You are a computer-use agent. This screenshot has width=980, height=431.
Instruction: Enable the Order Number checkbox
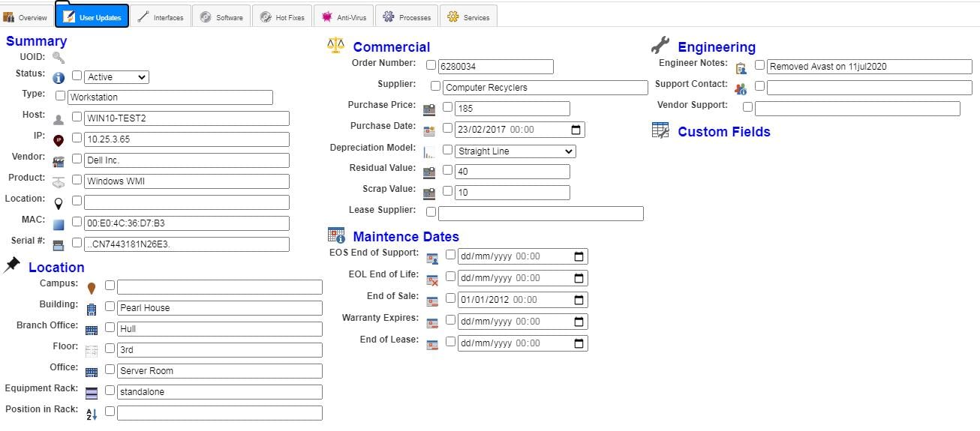coord(431,65)
